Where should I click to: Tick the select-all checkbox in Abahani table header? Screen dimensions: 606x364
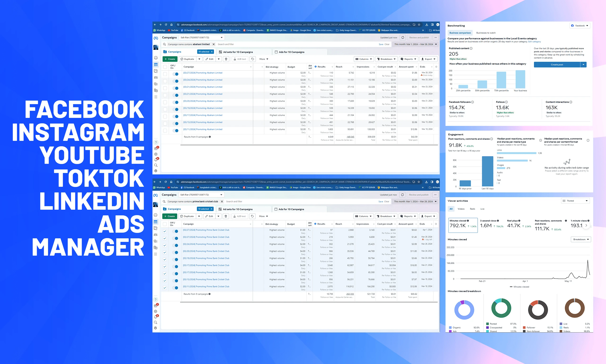(165, 67)
